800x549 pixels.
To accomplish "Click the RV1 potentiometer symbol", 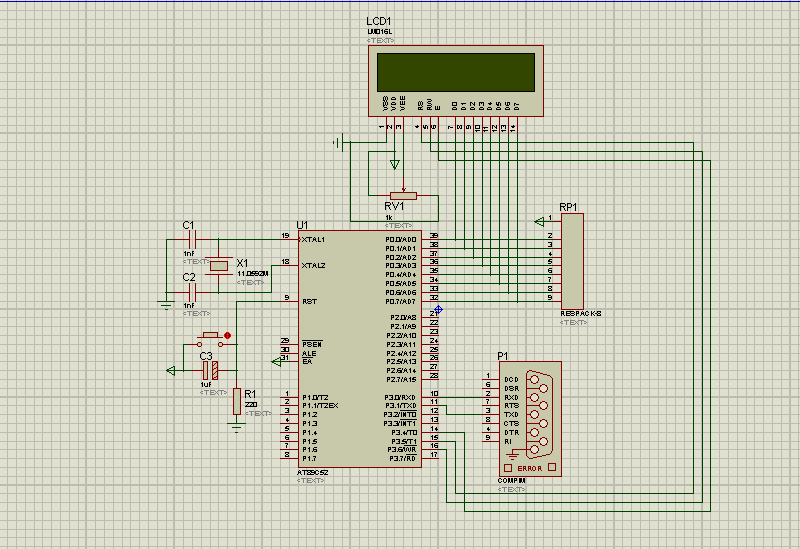I will pos(403,195).
